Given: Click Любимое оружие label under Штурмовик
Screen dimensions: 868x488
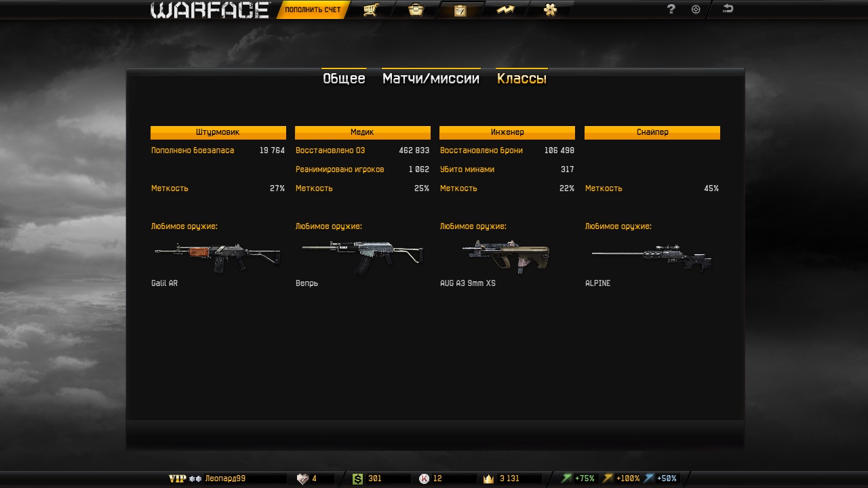Looking at the screenshot, I should point(184,226).
